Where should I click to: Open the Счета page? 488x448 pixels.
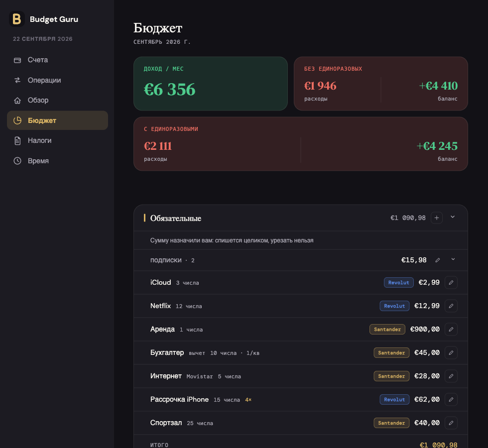[x=58, y=60]
